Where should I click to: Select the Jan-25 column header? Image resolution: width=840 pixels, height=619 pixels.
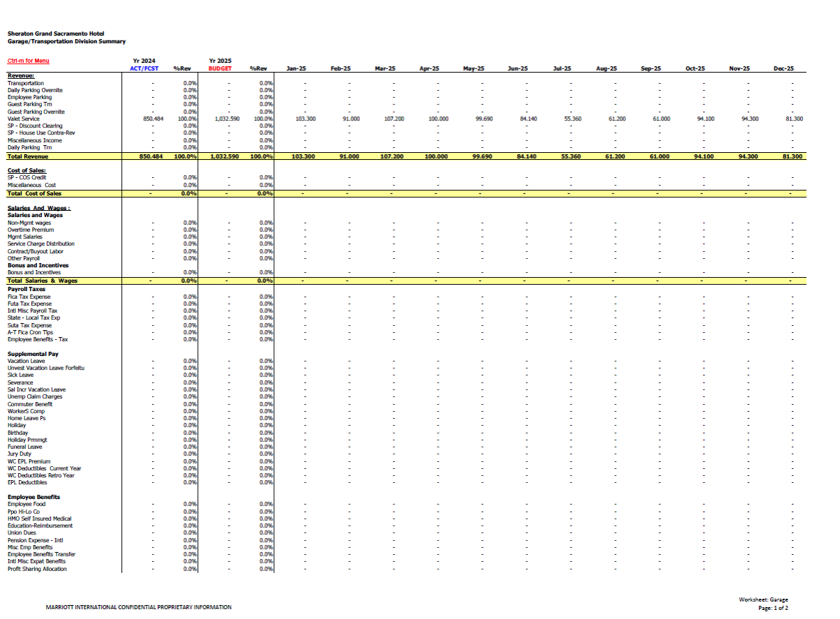(x=296, y=68)
